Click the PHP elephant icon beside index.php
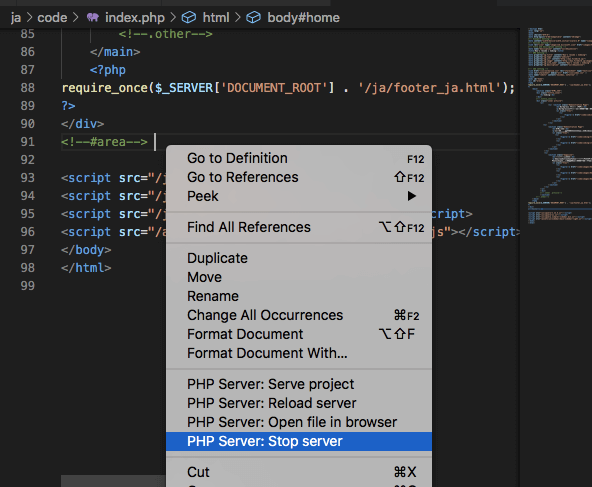Screen dimensions: 592x487 [x=93, y=17]
